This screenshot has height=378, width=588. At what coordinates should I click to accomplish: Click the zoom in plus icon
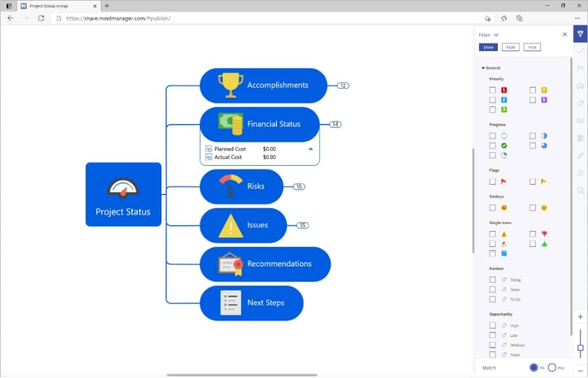click(580, 317)
